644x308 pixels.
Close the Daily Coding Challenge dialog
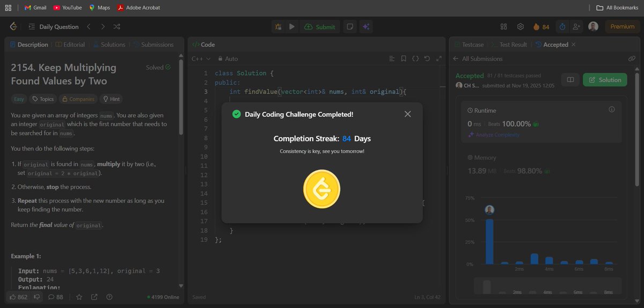point(408,114)
